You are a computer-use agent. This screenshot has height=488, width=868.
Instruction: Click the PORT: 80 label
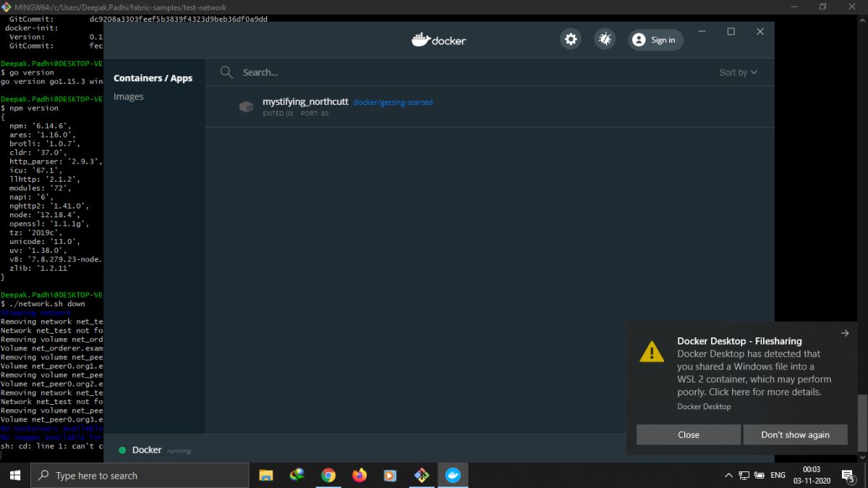315,114
